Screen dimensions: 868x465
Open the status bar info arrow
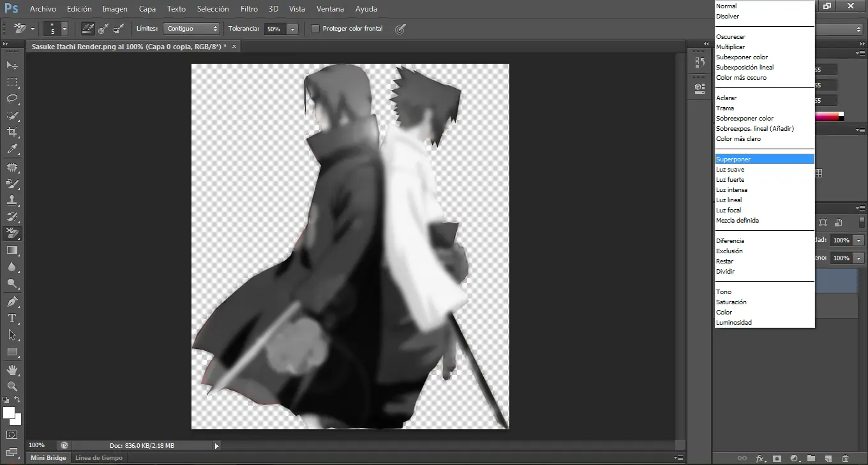216,446
